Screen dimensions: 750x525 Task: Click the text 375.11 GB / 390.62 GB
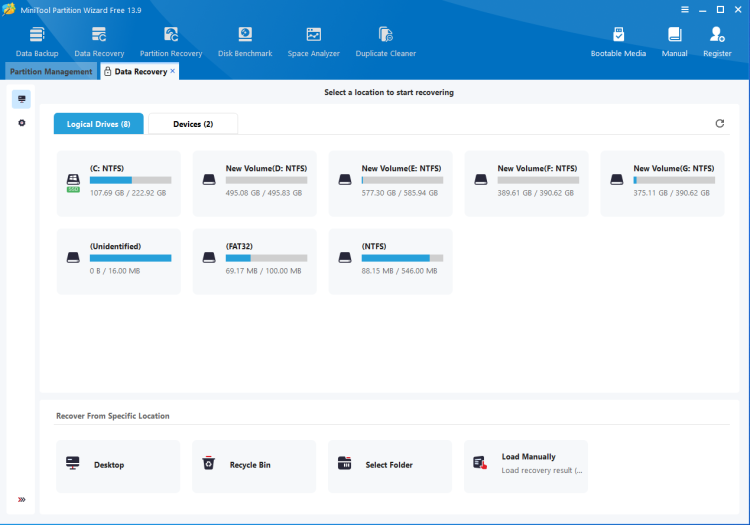[x=672, y=193]
